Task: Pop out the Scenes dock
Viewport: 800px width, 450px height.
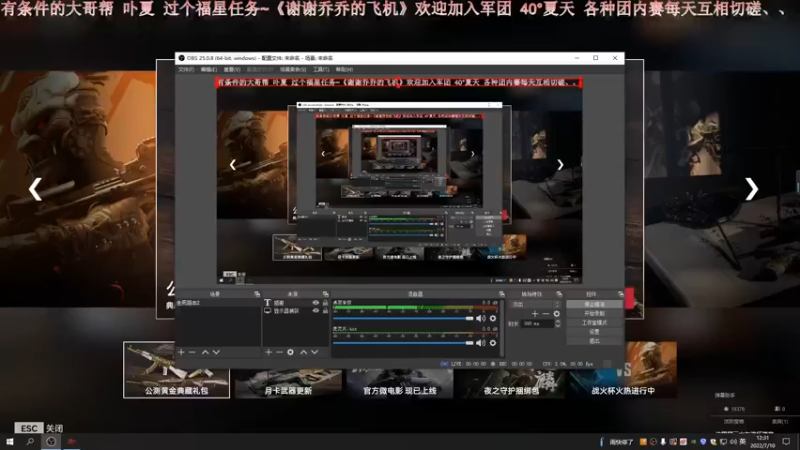Action: (x=257, y=294)
